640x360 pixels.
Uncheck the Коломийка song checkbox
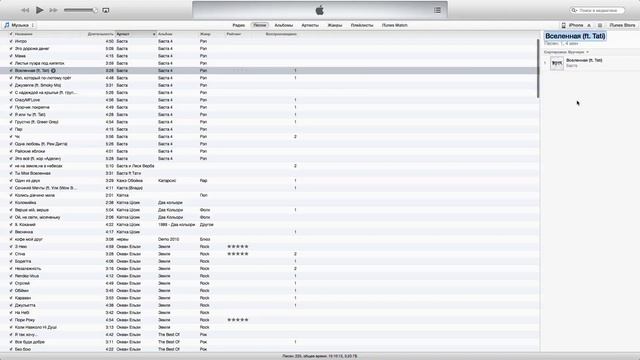(x=11, y=202)
